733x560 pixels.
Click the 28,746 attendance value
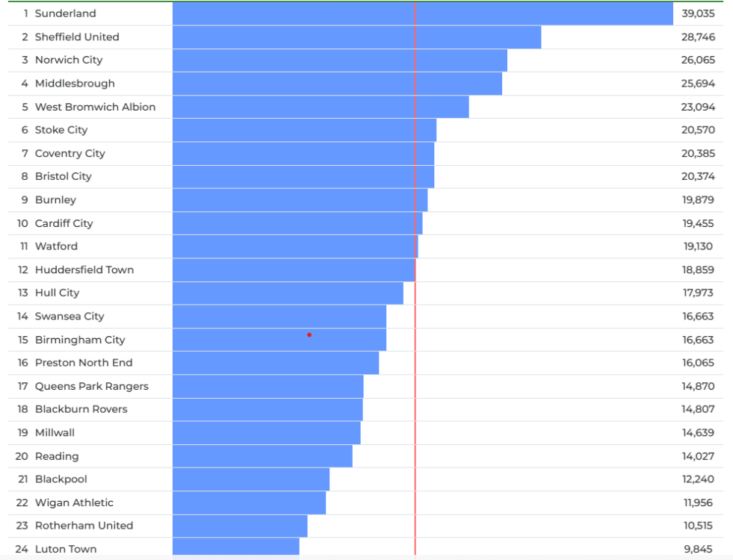coord(698,37)
